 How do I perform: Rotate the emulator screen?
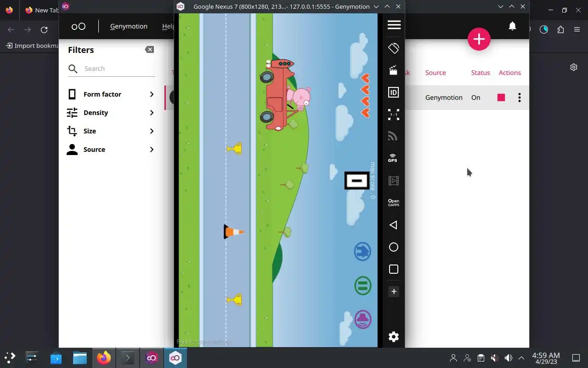tap(394, 48)
